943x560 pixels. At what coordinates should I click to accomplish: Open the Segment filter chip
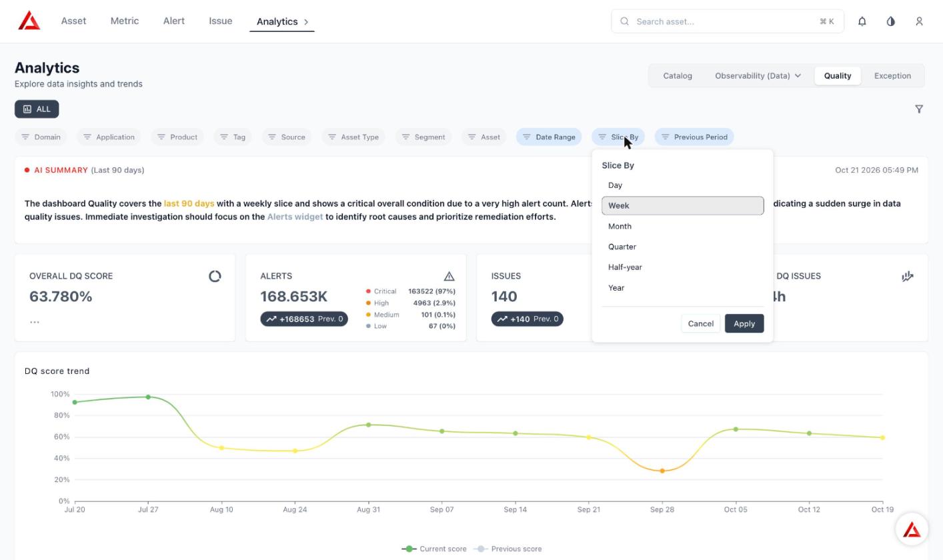pos(423,137)
